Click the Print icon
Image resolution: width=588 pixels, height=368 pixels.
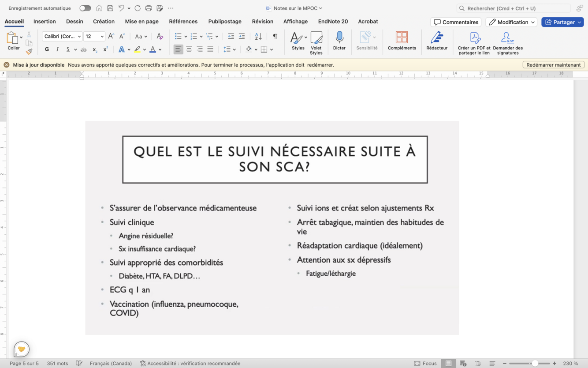point(149,8)
